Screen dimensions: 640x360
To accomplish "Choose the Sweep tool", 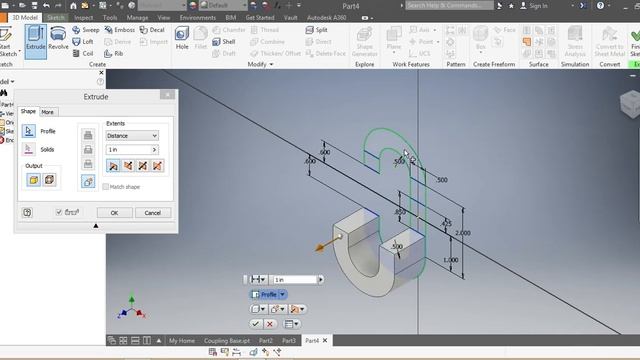I will 86,30.
